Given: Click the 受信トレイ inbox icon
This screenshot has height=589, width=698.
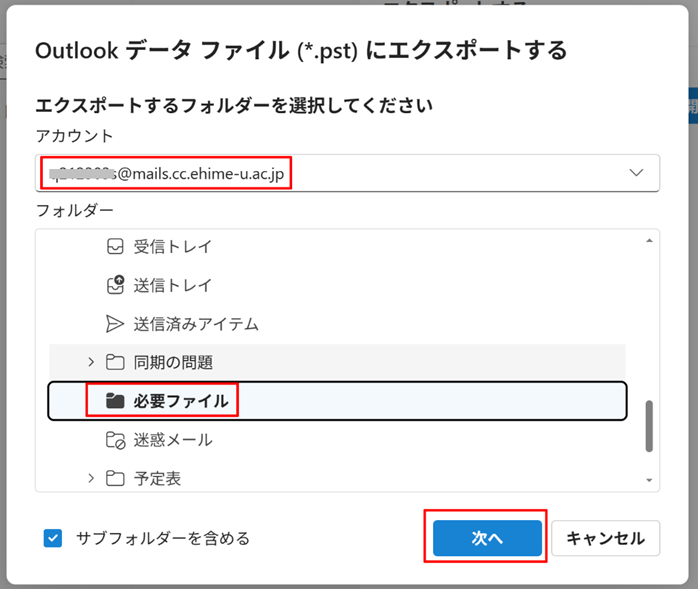Looking at the screenshot, I should coord(115,247).
